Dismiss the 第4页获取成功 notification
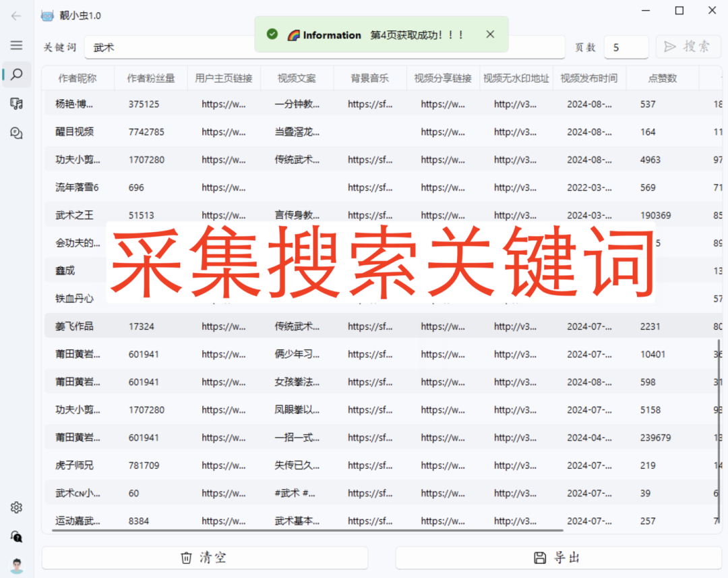The height and width of the screenshot is (578, 728). [x=490, y=34]
